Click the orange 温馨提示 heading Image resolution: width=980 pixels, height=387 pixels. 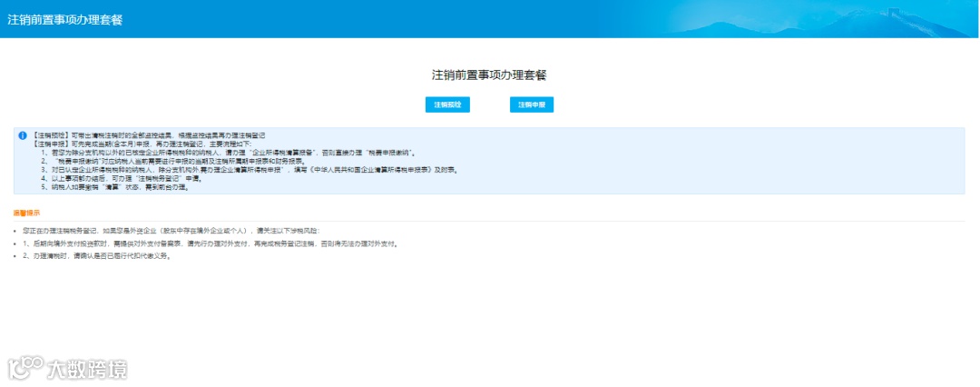tap(27, 213)
